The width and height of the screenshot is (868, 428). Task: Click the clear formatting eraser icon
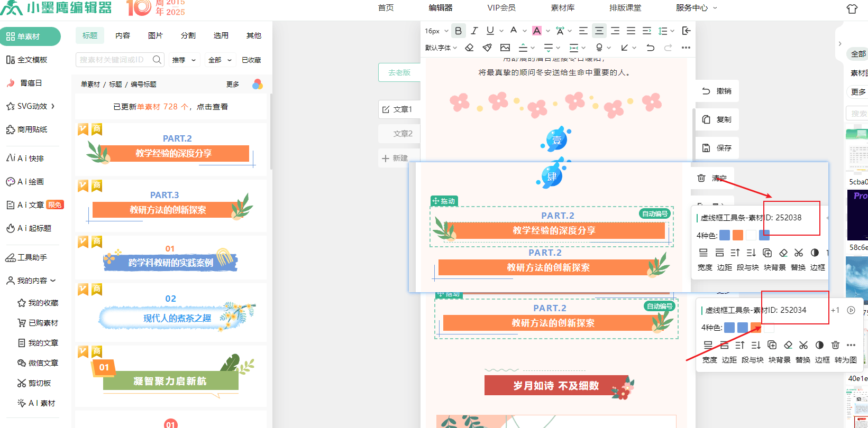469,48
